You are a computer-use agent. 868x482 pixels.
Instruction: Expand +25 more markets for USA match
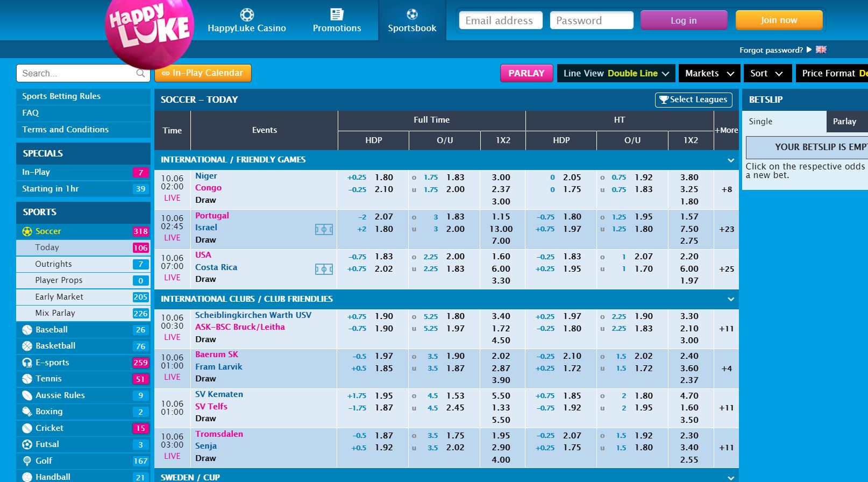(x=727, y=269)
